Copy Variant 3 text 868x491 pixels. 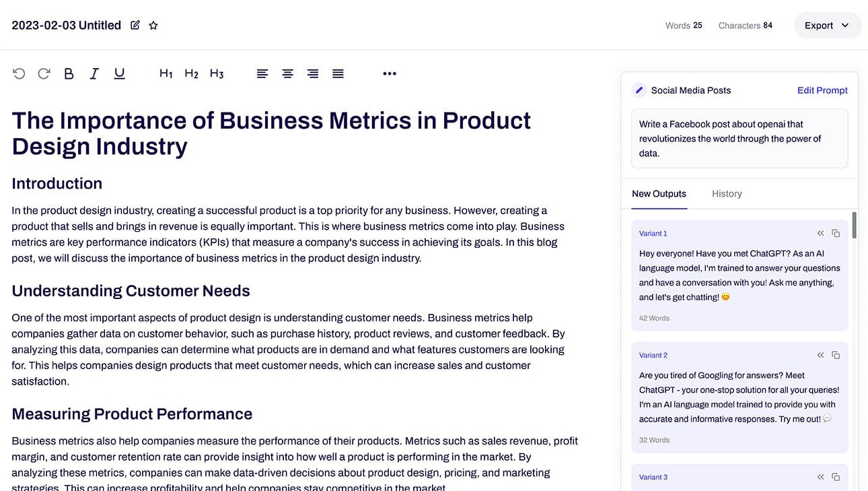click(x=836, y=477)
